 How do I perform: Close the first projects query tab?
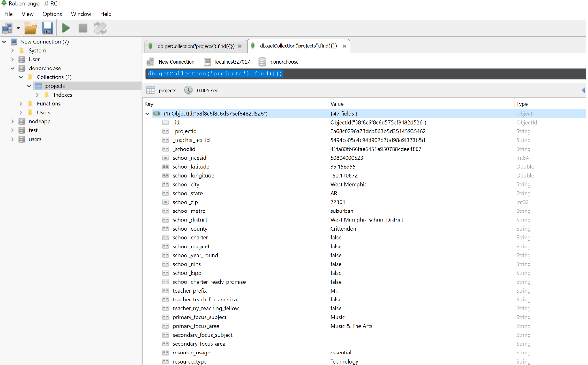point(240,46)
